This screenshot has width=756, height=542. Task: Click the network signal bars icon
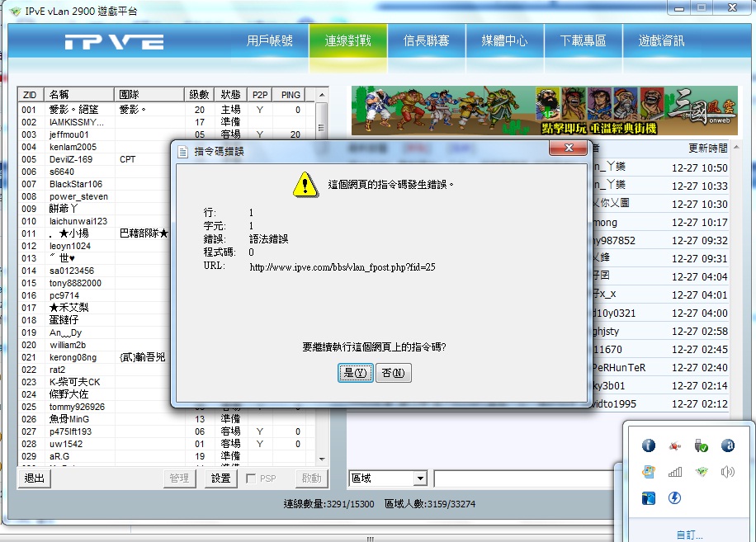pyautogui.click(x=675, y=472)
